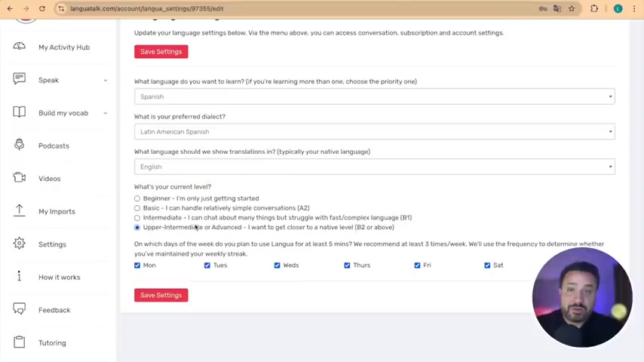Uncheck the Weds checkbox

tap(278, 265)
